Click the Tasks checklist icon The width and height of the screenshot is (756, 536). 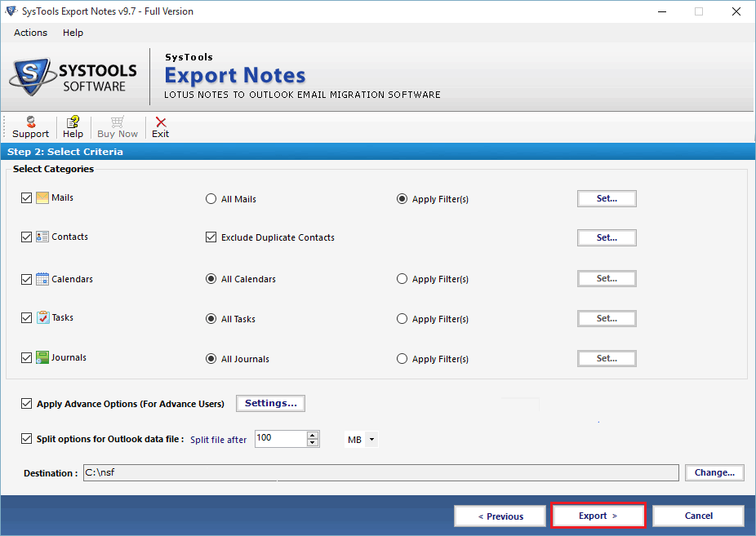point(43,317)
